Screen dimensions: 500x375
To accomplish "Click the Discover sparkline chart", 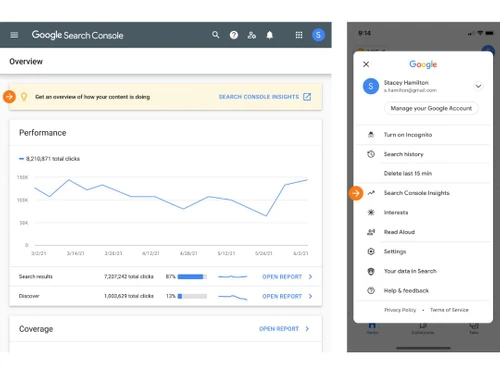I will (233, 297).
